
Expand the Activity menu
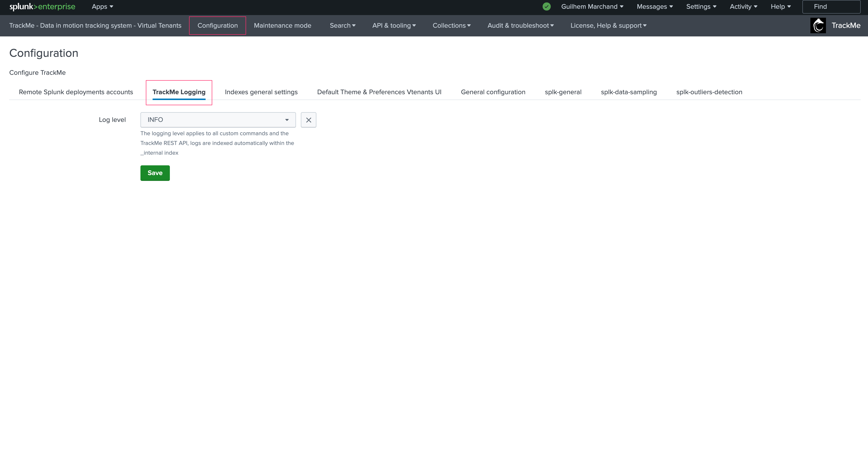(743, 6)
